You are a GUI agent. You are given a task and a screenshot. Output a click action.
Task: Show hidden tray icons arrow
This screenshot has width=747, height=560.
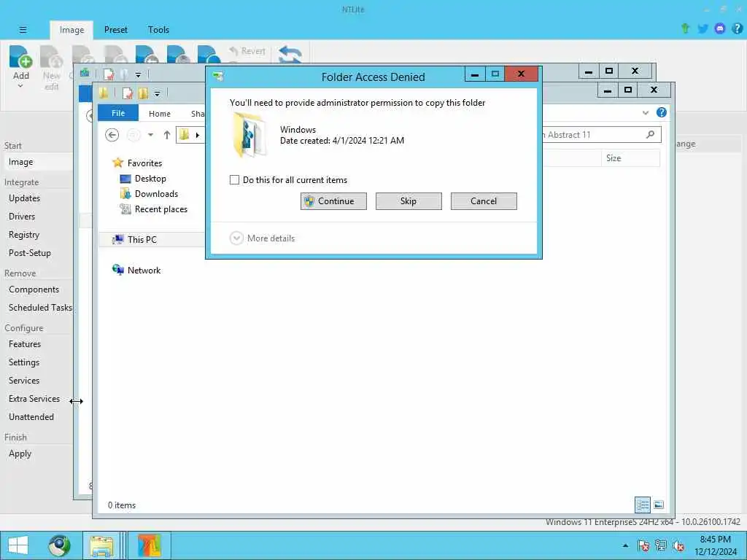pyautogui.click(x=625, y=545)
